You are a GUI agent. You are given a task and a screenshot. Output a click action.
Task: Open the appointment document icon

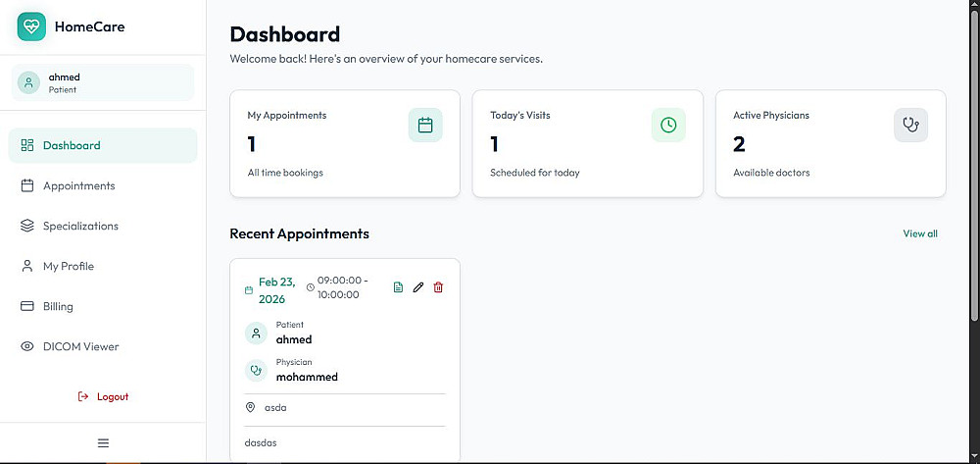[398, 287]
